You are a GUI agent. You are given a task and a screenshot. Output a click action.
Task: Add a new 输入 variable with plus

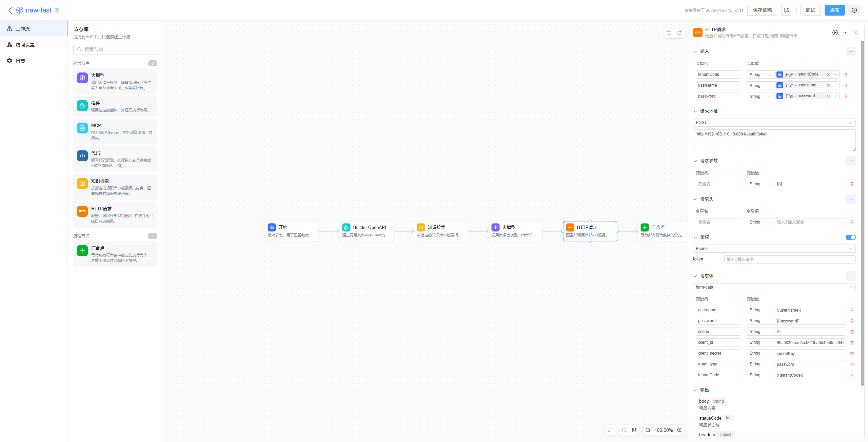pos(851,51)
